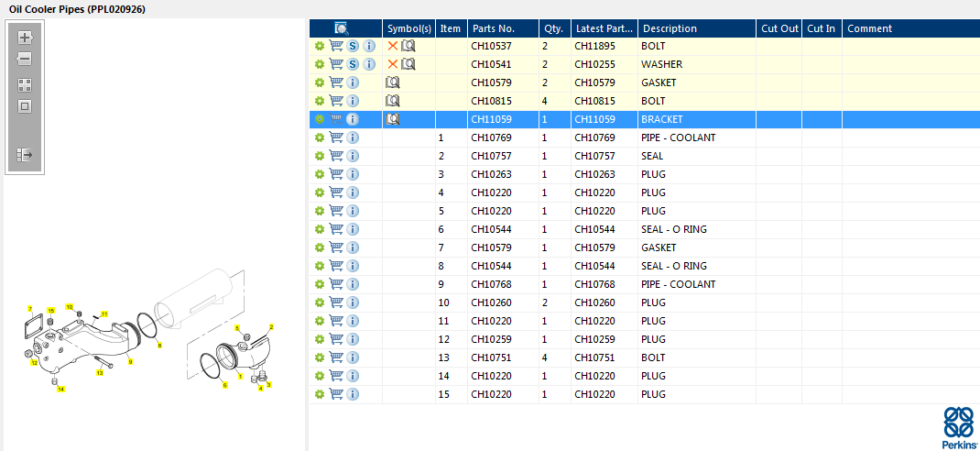This screenshot has height=451, width=980.
Task: Click the search icon in table header
Action: pyautogui.click(x=342, y=28)
